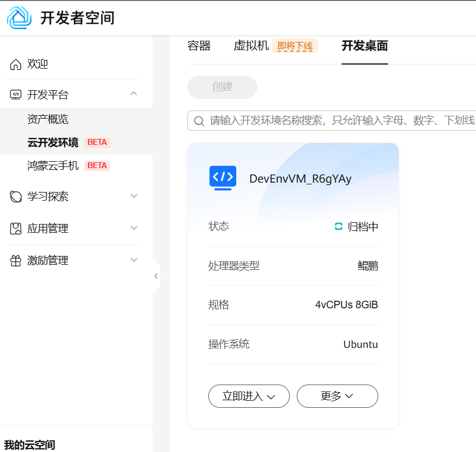
Task: Click the planet icon beside 学习探索
Action: point(16,197)
